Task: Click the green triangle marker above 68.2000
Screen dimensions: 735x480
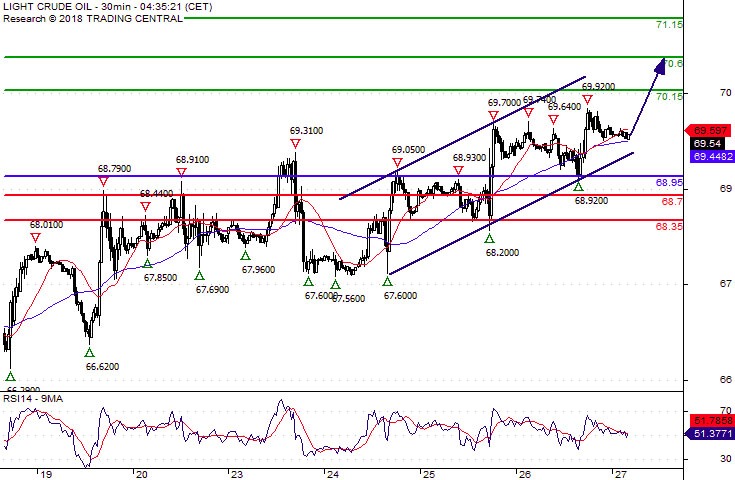Action: click(x=489, y=239)
